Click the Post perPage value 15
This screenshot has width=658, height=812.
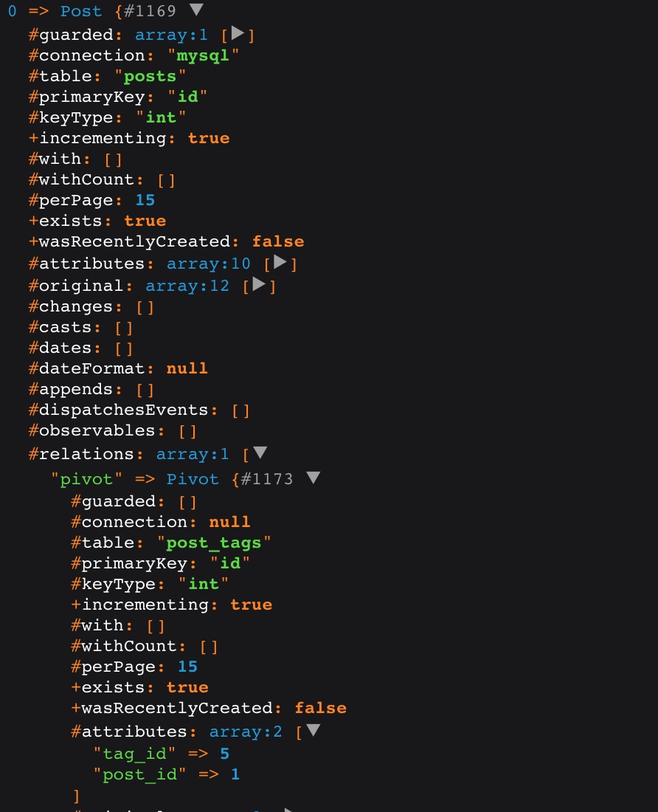(x=145, y=200)
